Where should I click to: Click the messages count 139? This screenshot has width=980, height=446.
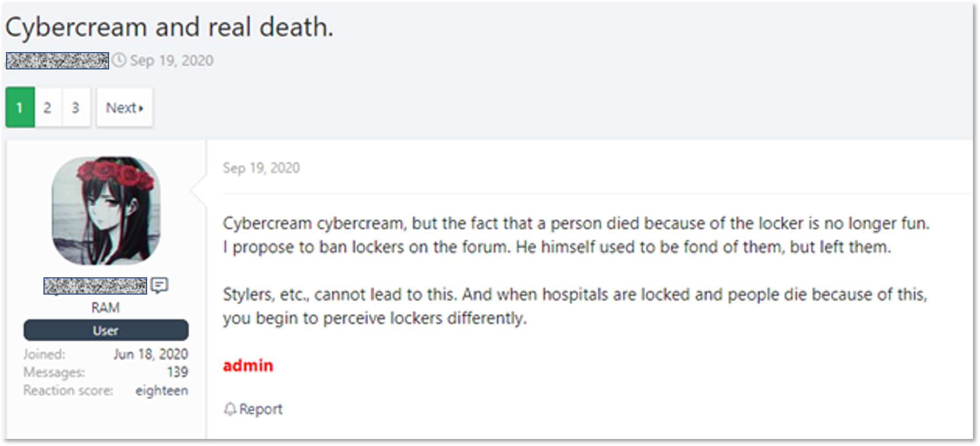pyautogui.click(x=178, y=372)
